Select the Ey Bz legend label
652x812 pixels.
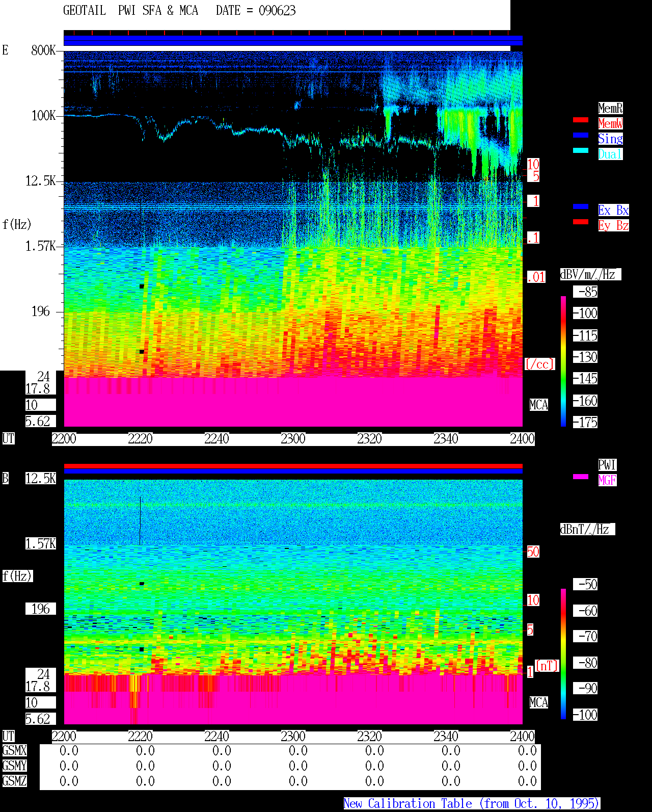(613, 225)
